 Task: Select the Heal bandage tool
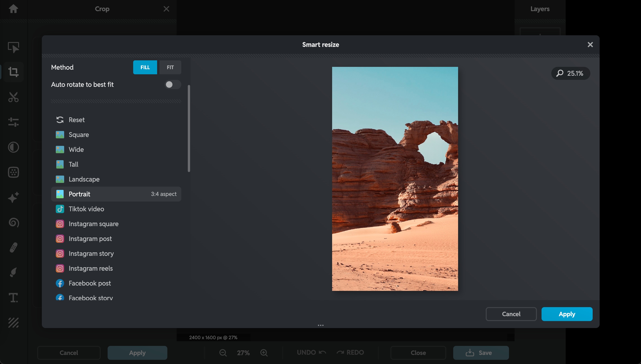[x=13, y=247]
